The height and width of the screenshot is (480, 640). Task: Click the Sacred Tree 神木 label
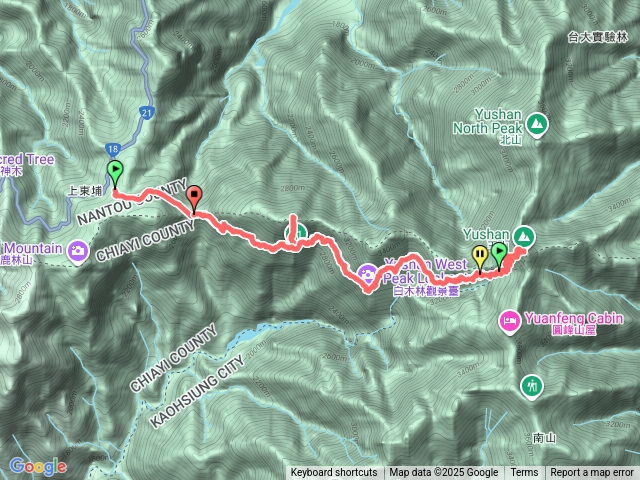[27, 164]
